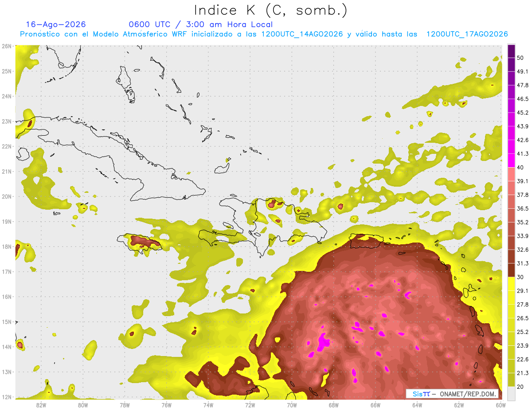Screen dimensions: 532x411
Task: Click the latitude axis label "20N"
Action: pos(6,196)
